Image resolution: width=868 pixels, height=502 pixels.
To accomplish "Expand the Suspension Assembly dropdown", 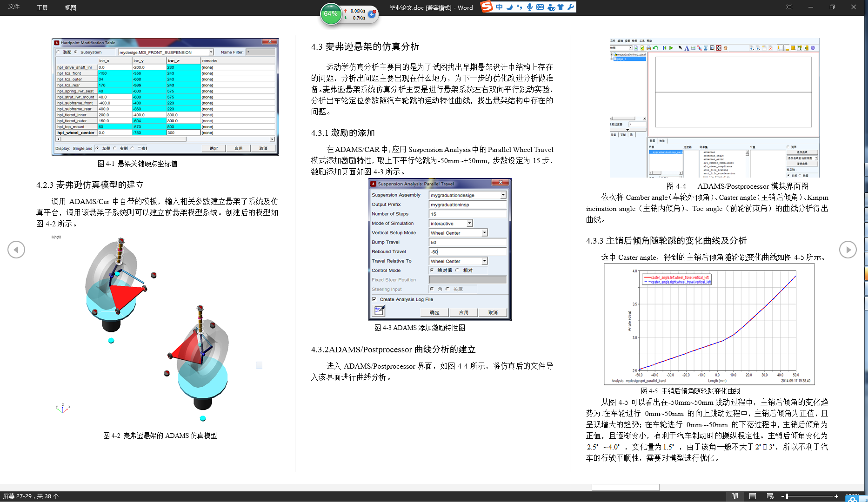I will (x=503, y=195).
